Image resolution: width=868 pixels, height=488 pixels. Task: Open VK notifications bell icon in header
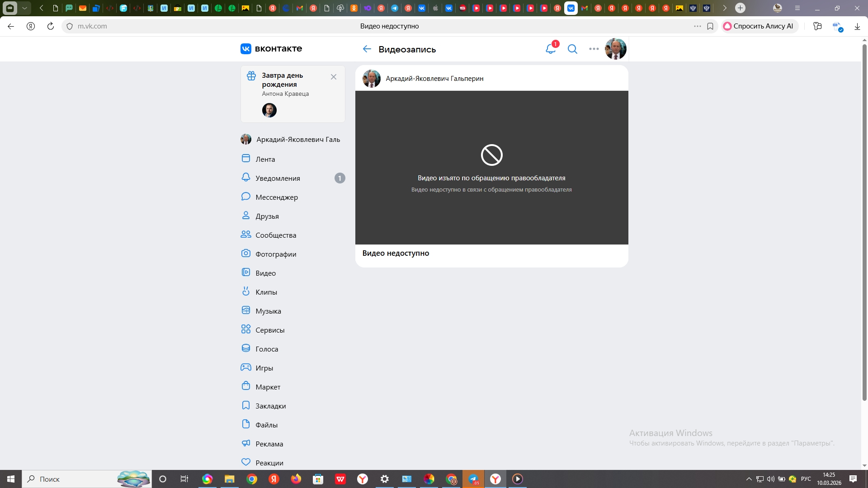[550, 49]
